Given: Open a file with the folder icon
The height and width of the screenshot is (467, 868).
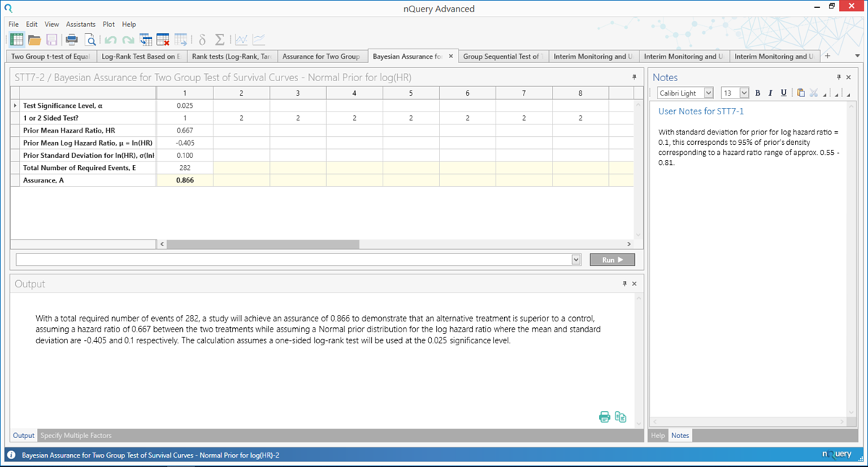Looking at the screenshot, I should click(x=34, y=40).
